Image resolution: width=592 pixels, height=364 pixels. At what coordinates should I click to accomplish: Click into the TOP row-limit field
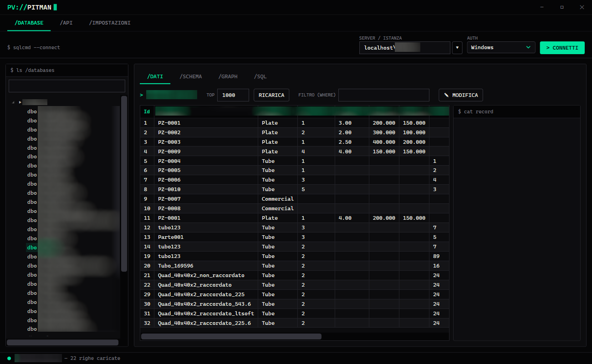(x=233, y=95)
